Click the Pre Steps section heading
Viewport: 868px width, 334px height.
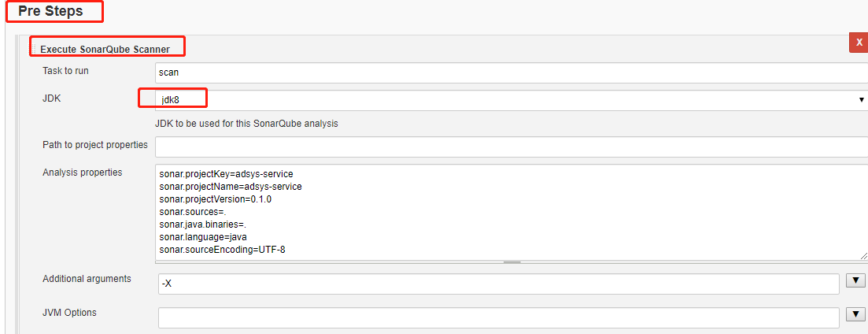[x=51, y=11]
